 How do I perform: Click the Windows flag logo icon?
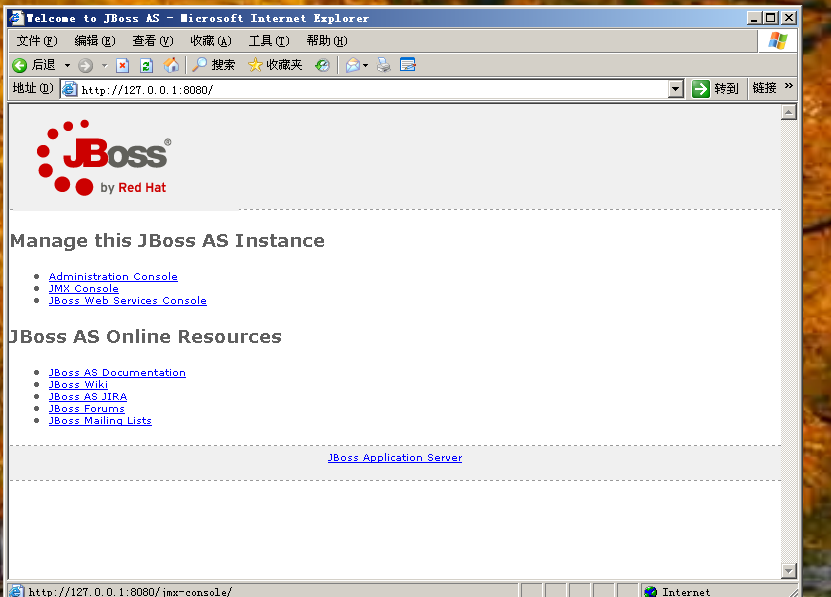click(x=777, y=41)
